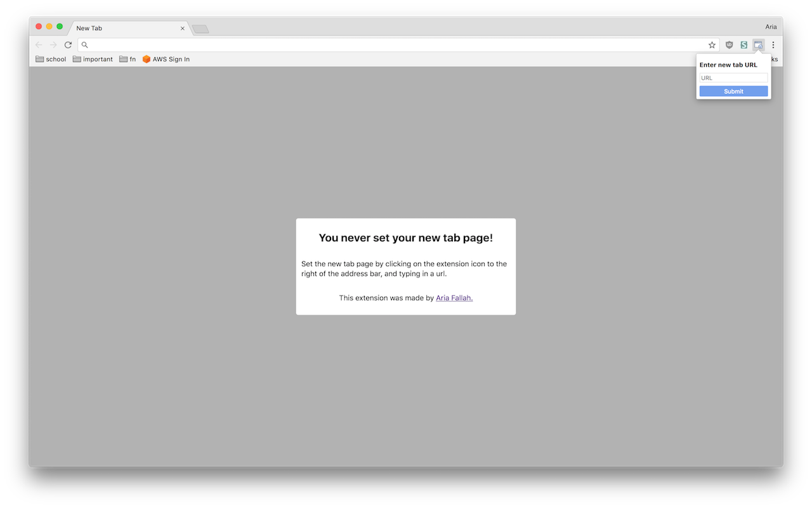Image resolution: width=812 pixels, height=508 pixels.
Task: Open the uBlock shield extension icon
Action: (730, 45)
